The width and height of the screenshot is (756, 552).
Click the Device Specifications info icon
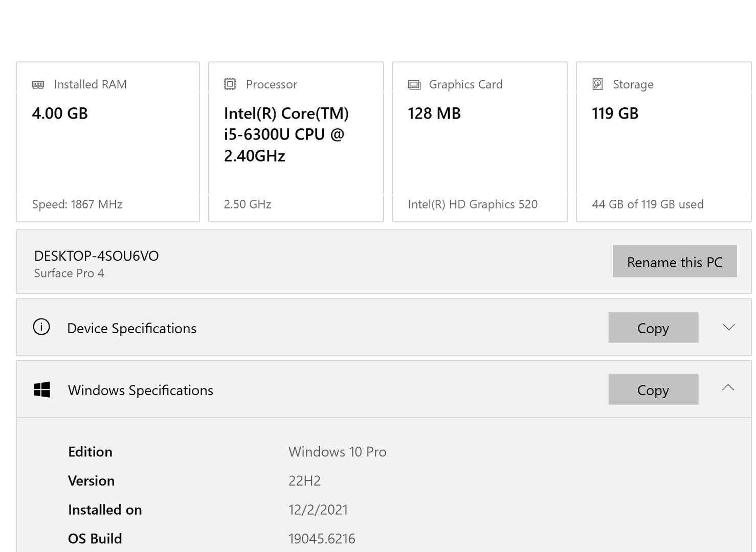(x=41, y=327)
